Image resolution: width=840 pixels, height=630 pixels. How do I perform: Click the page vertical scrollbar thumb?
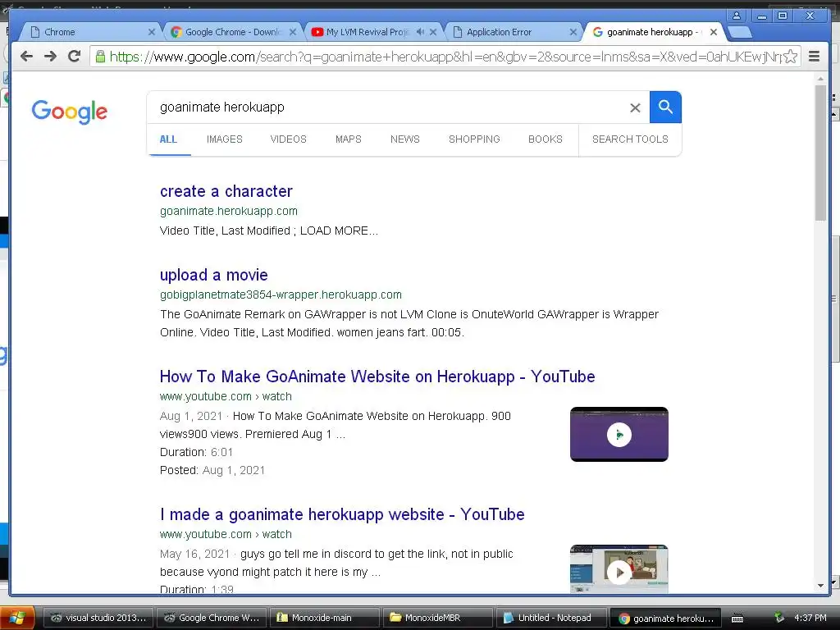click(820, 153)
